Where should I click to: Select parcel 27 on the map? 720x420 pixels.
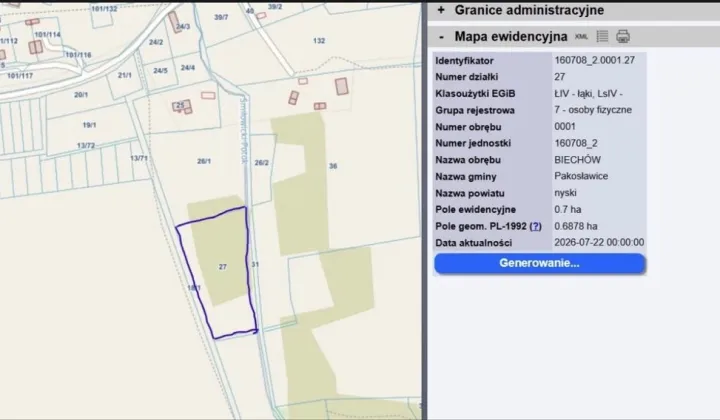(x=223, y=267)
